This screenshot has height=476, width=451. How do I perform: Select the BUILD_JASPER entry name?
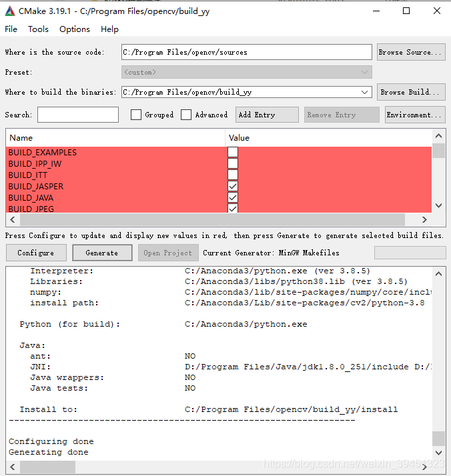click(36, 187)
